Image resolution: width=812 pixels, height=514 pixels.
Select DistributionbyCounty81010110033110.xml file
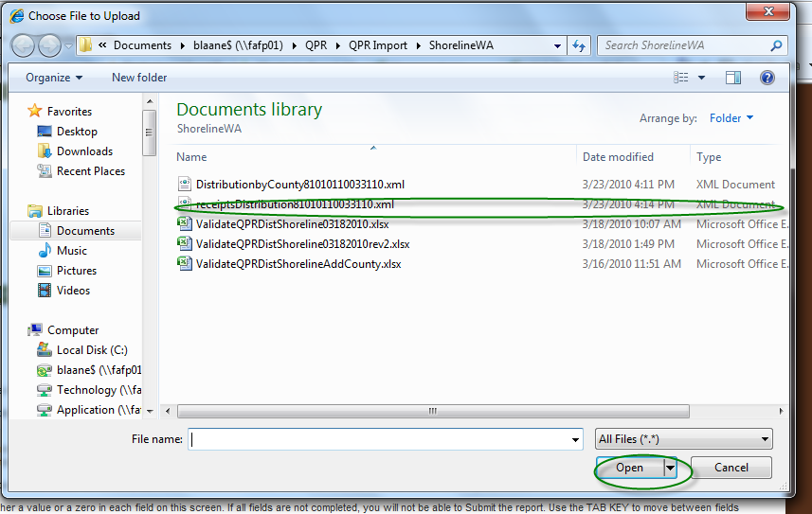click(299, 185)
